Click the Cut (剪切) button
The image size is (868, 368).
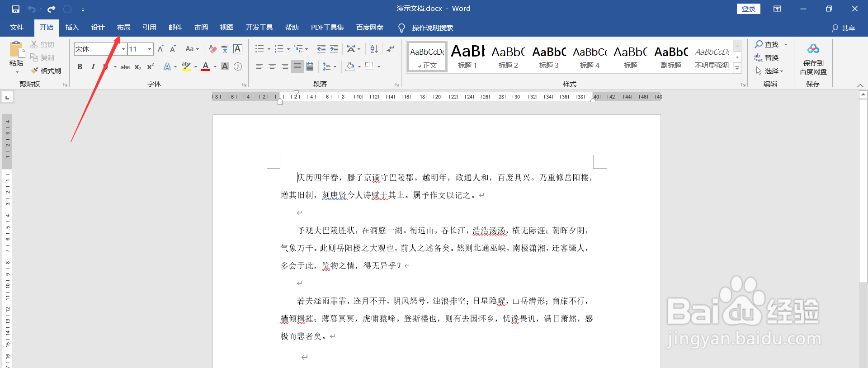coord(42,44)
